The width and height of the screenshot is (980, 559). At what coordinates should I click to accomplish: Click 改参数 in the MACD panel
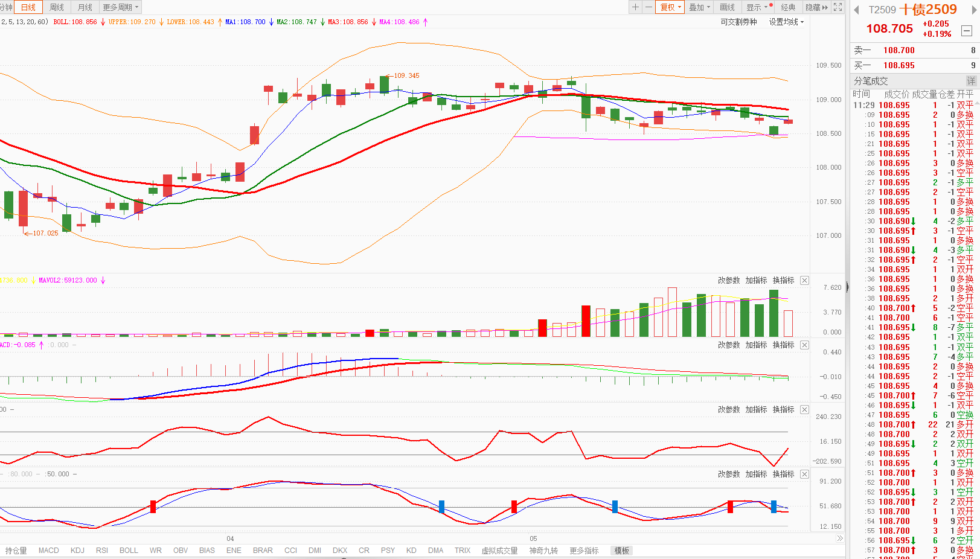click(729, 345)
